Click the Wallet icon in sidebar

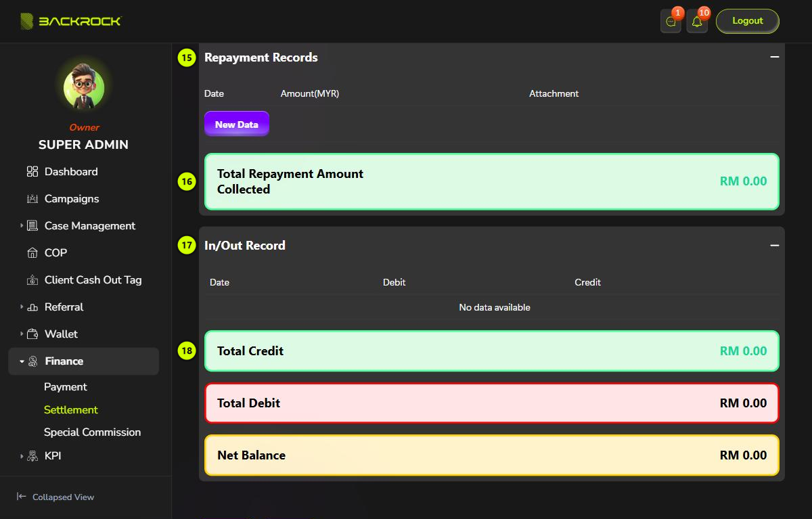[x=32, y=334]
